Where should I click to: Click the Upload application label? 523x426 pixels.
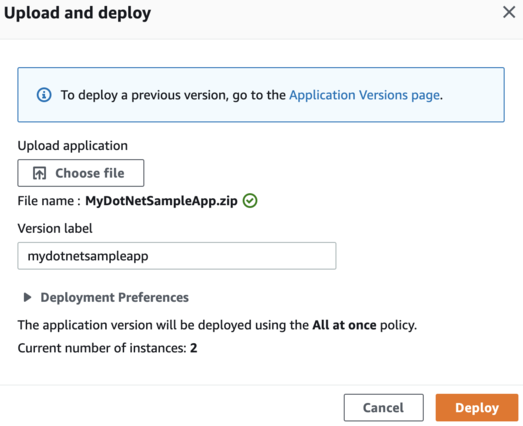pos(73,146)
